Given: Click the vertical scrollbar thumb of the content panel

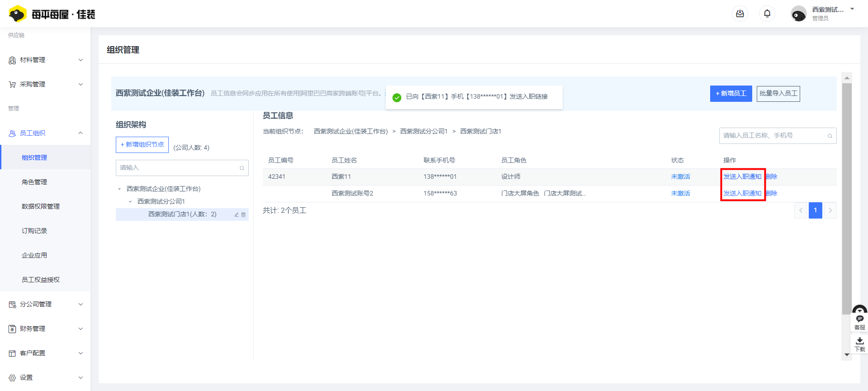Looking at the screenshot, I should (x=847, y=198).
